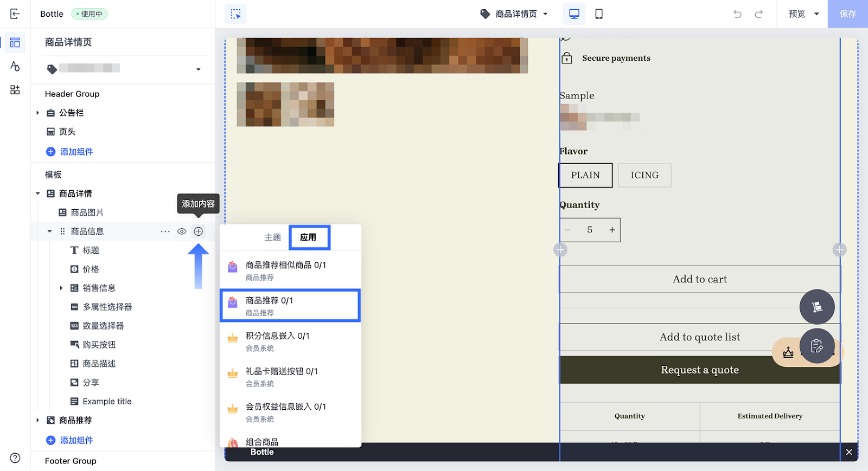The width and height of the screenshot is (868, 471).
Task: Click the 预览 preview button
Action: [797, 14]
